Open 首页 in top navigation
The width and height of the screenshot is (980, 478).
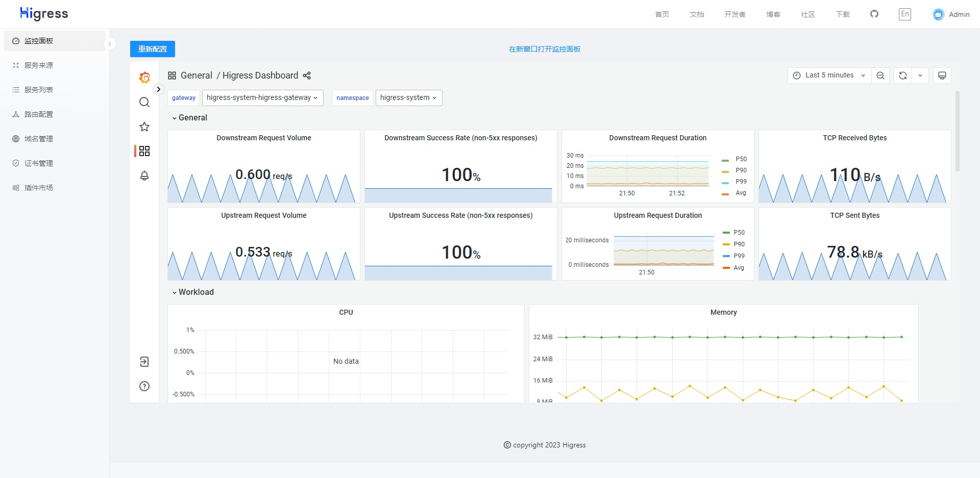(x=662, y=14)
